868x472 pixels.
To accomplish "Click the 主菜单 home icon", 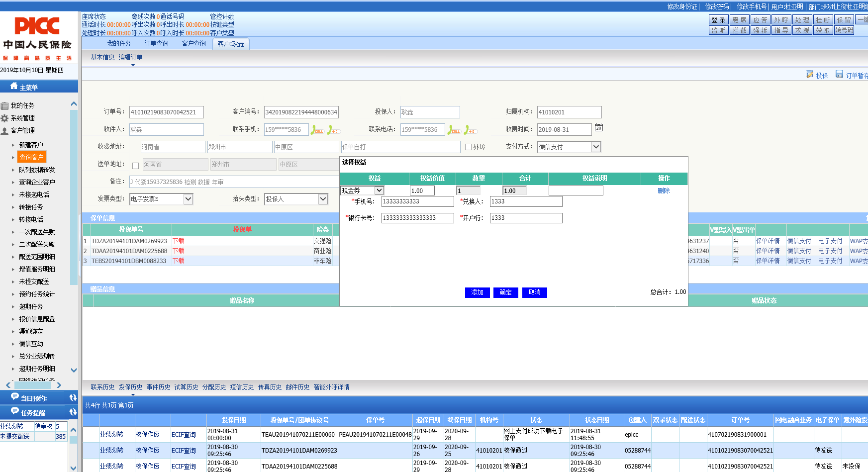I will pos(13,86).
